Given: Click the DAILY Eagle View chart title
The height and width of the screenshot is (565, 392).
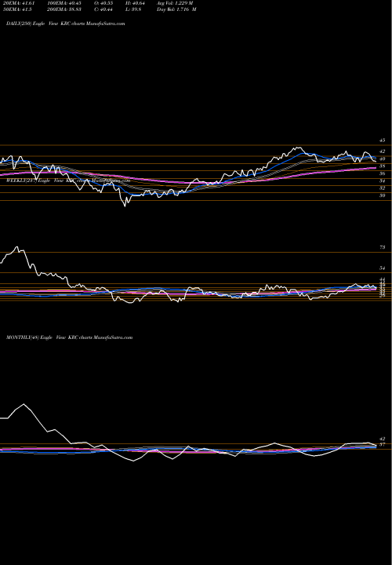Looking at the screenshot, I should [x=66, y=24].
